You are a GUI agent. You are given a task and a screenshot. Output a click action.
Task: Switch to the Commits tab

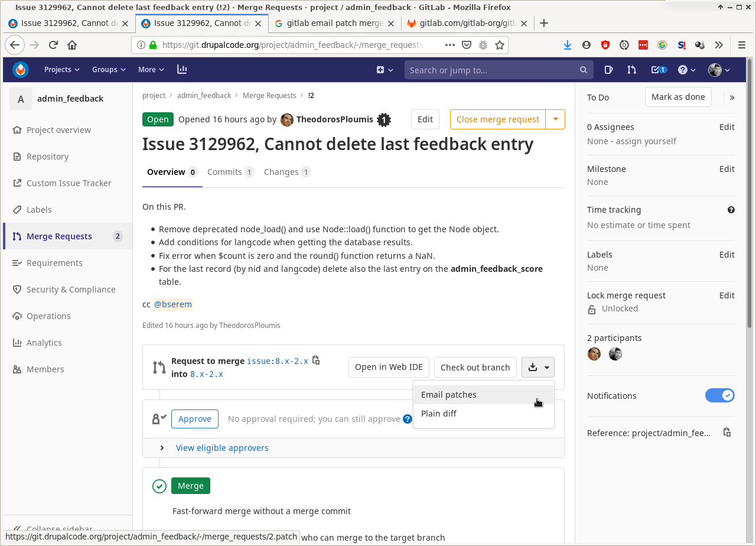click(224, 171)
